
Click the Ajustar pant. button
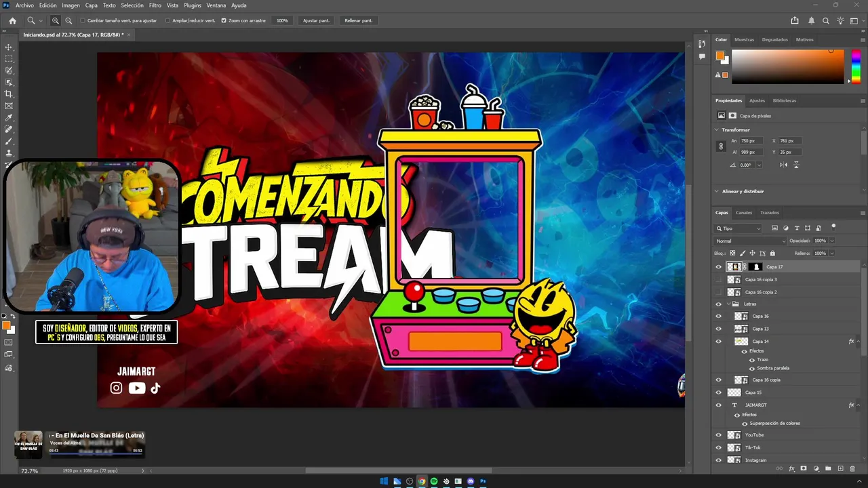pos(316,20)
